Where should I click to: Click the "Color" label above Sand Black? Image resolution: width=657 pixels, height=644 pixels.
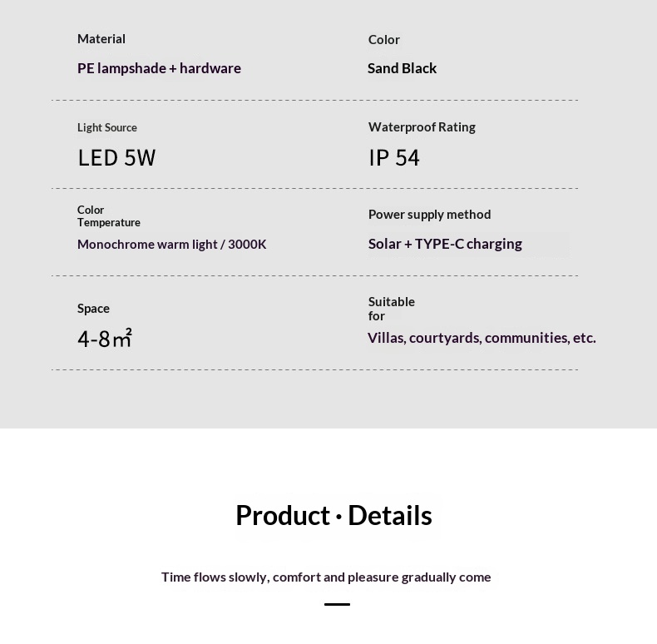(x=383, y=40)
